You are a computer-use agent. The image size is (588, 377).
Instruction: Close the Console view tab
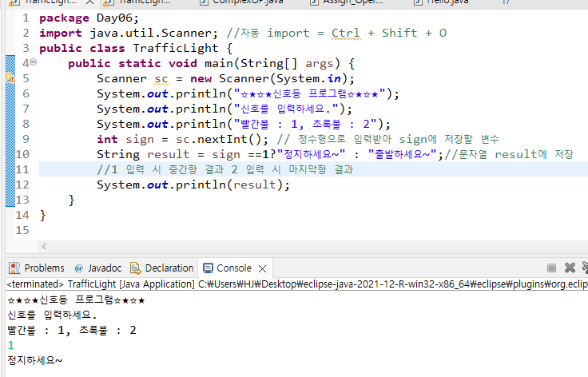coord(263,268)
